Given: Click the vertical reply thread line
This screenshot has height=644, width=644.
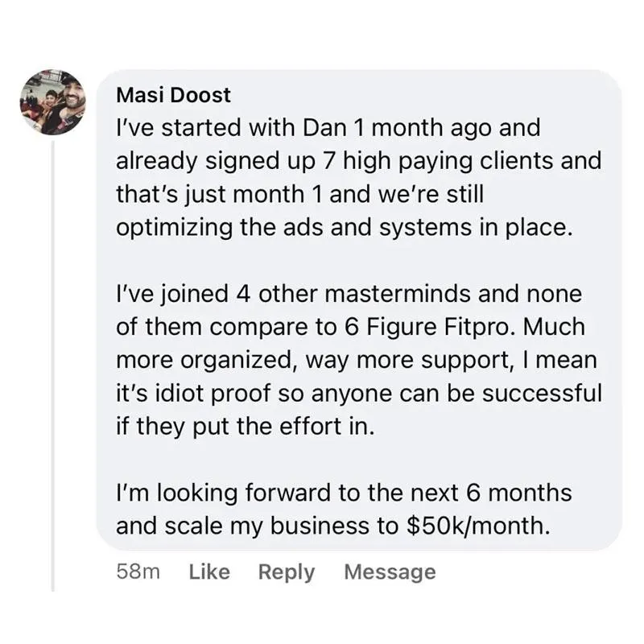Looking at the screenshot, I should [52, 366].
